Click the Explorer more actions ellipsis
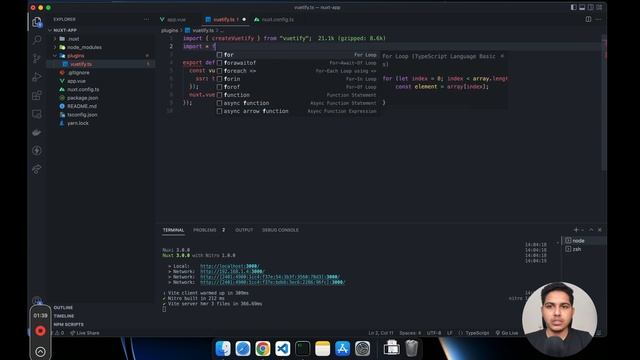The height and width of the screenshot is (360, 640). pyautogui.click(x=147, y=19)
